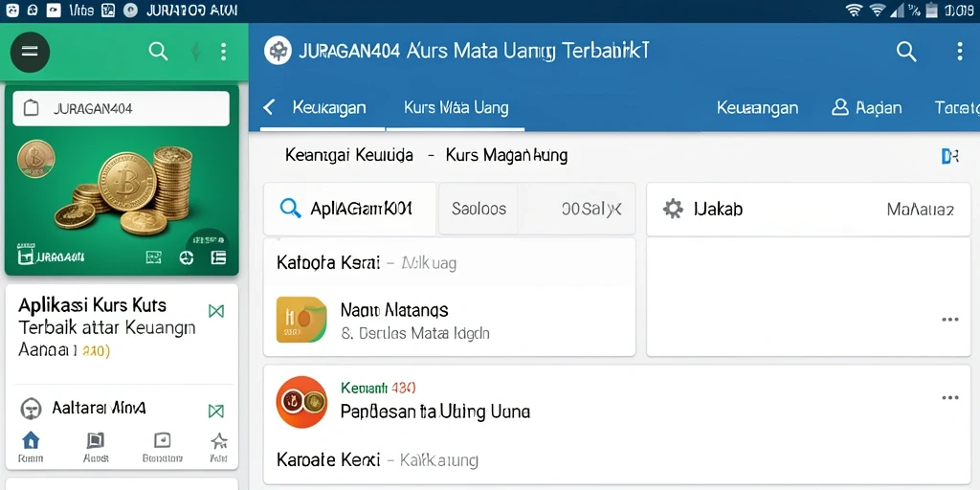This screenshot has height=490, width=980.
Task: Tap the wifi icon in the status bar
Action: [853, 10]
